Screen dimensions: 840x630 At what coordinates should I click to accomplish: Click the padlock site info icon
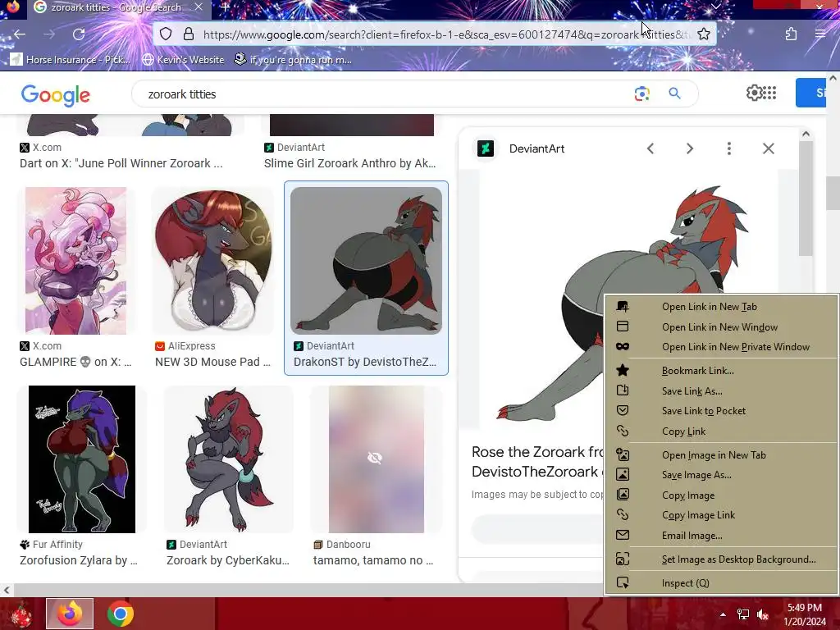(x=188, y=34)
